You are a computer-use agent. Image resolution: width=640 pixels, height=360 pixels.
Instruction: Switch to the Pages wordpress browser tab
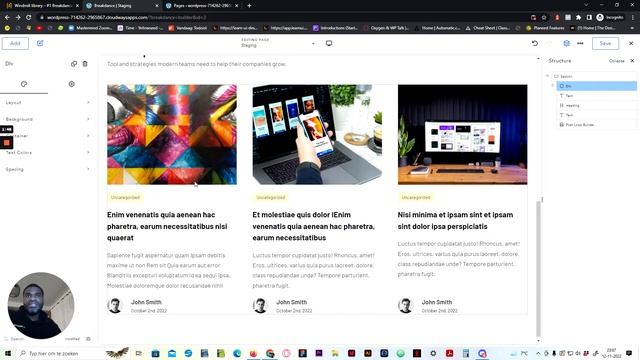pyautogui.click(x=202, y=6)
